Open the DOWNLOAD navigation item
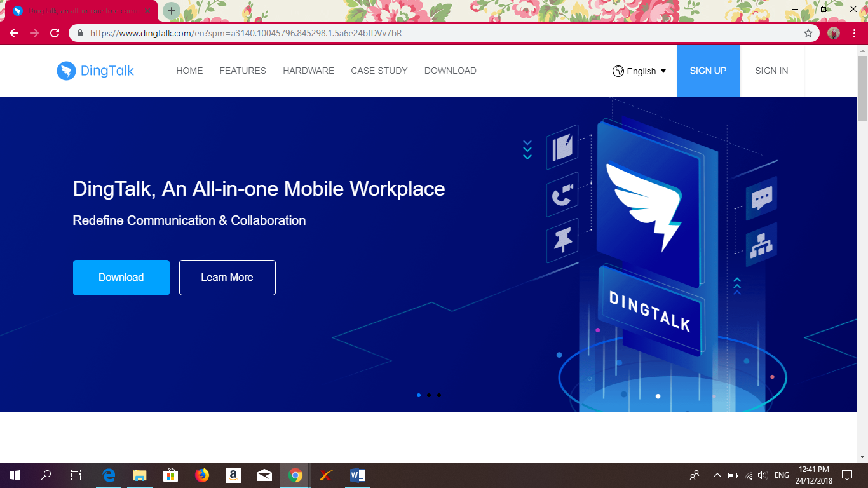This screenshot has height=488, width=868. (x=451, y=71)
